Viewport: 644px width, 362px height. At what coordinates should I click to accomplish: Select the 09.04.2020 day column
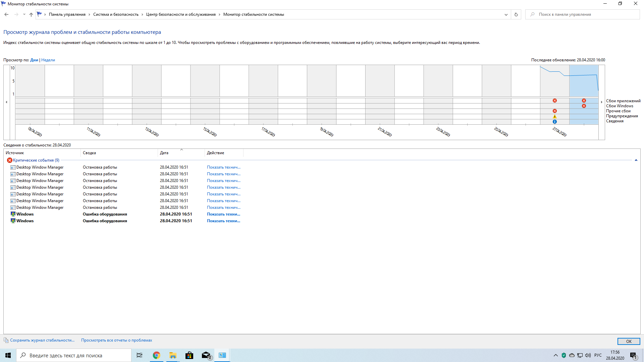click(x=30, y=95)
